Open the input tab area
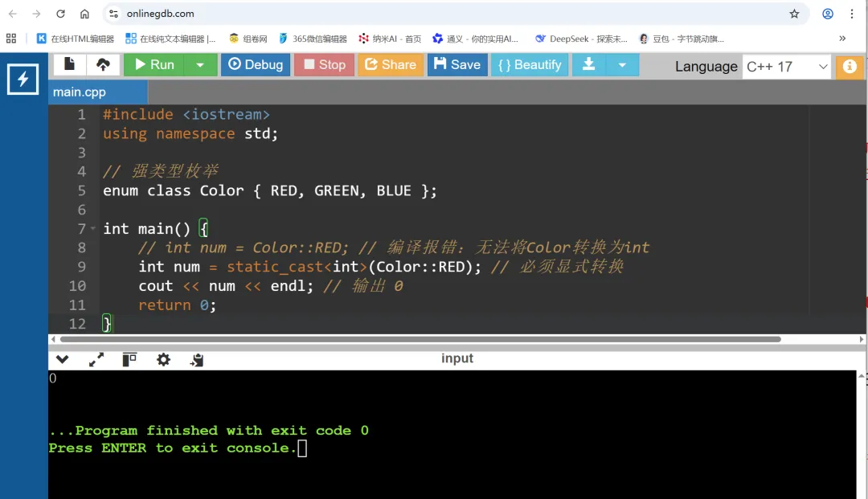 (x=457, y=358)
